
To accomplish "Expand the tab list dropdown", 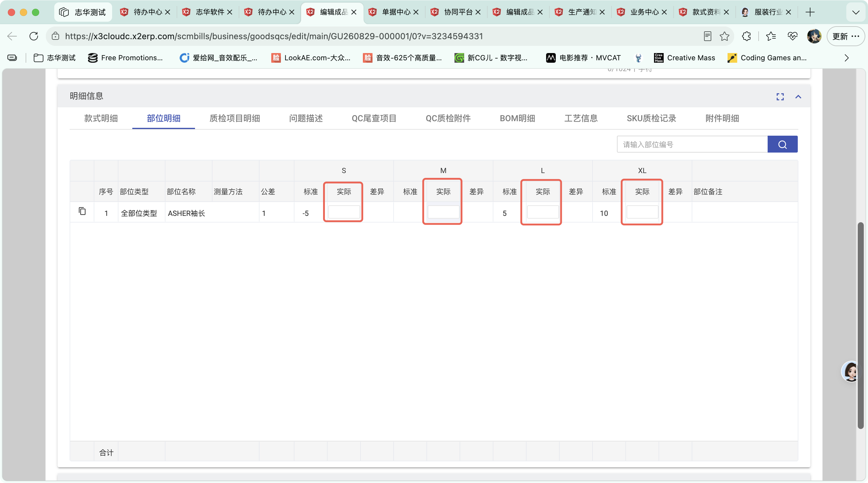I will [x=855, y=12].
